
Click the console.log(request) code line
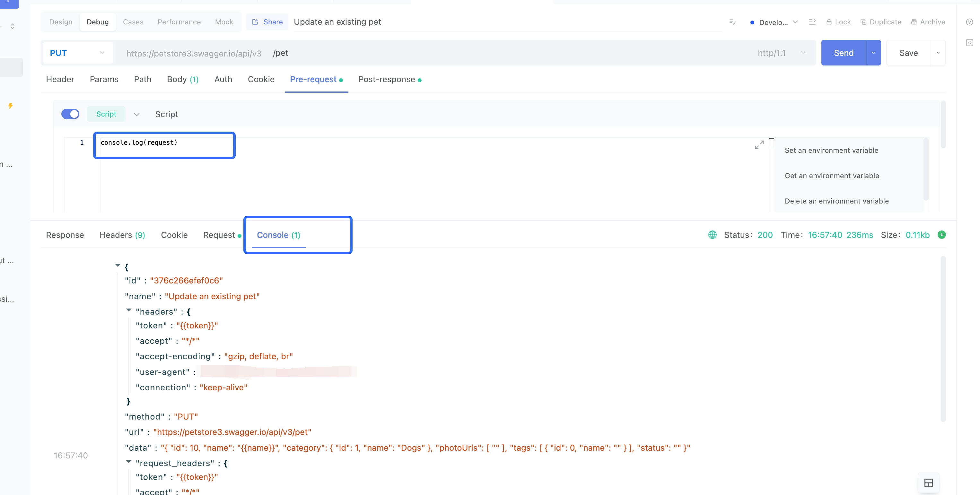click(139, 143)
